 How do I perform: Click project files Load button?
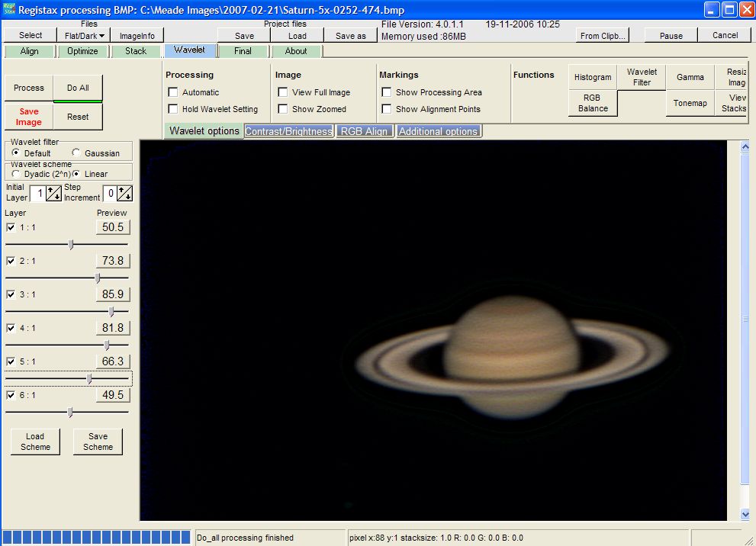coord(298,36)
